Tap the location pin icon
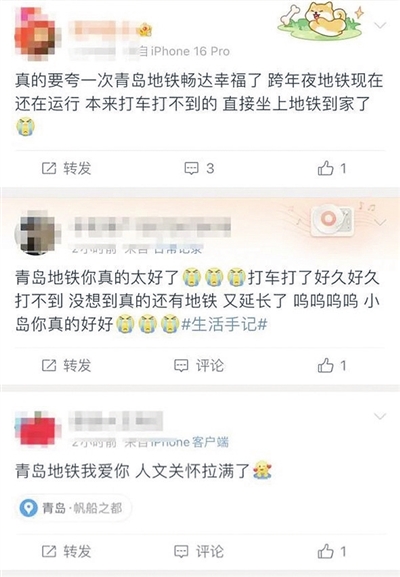The height and width of the screenshot is (577, 400). pyautogui.click(x=28, y=508)
